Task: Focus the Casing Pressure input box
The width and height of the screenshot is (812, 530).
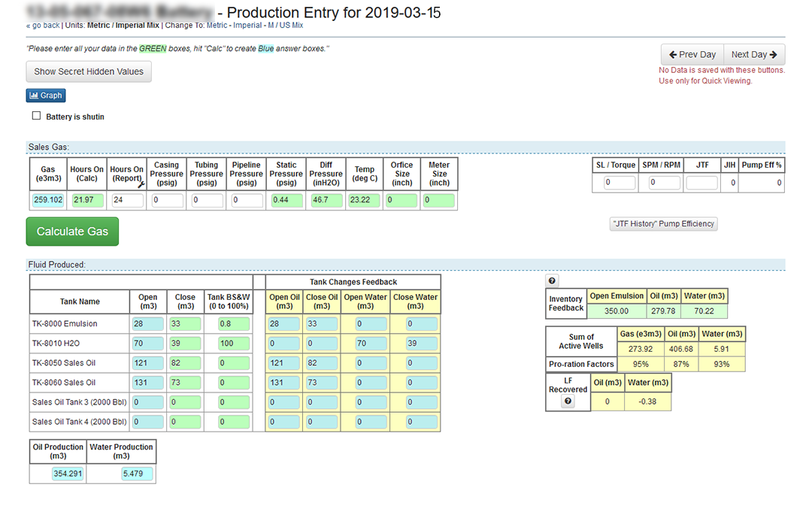Action: (167, 201)
